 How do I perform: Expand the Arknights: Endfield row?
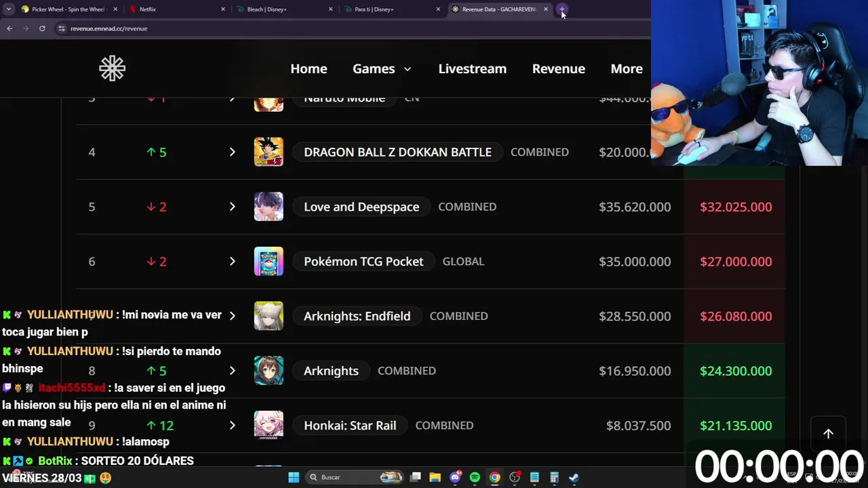pyautogui.click(x=232, y=316)
